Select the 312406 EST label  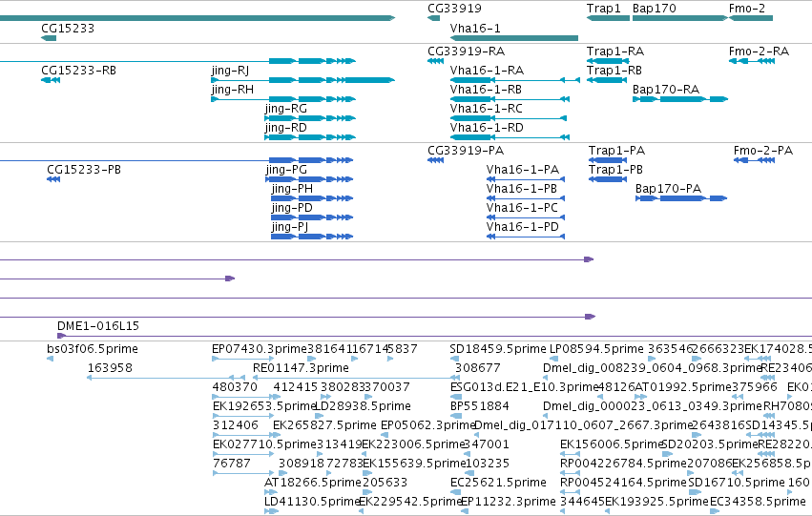[235, 426]
